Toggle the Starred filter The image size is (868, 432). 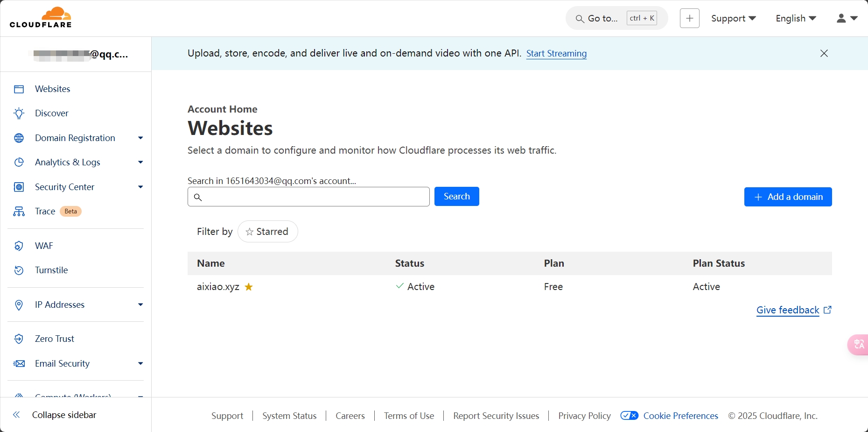pos(268,232)
